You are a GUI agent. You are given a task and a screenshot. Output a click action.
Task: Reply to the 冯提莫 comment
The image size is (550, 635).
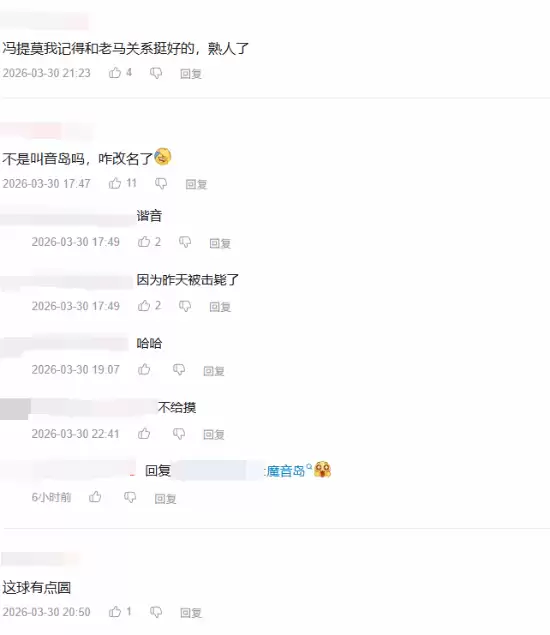pos(191,74)
